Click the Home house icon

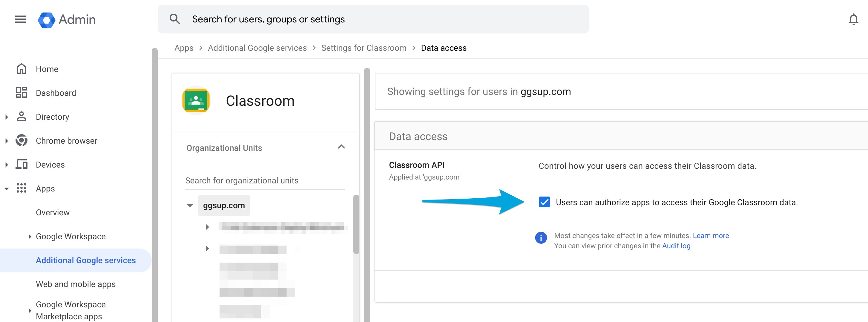click(x=22, y=69)
